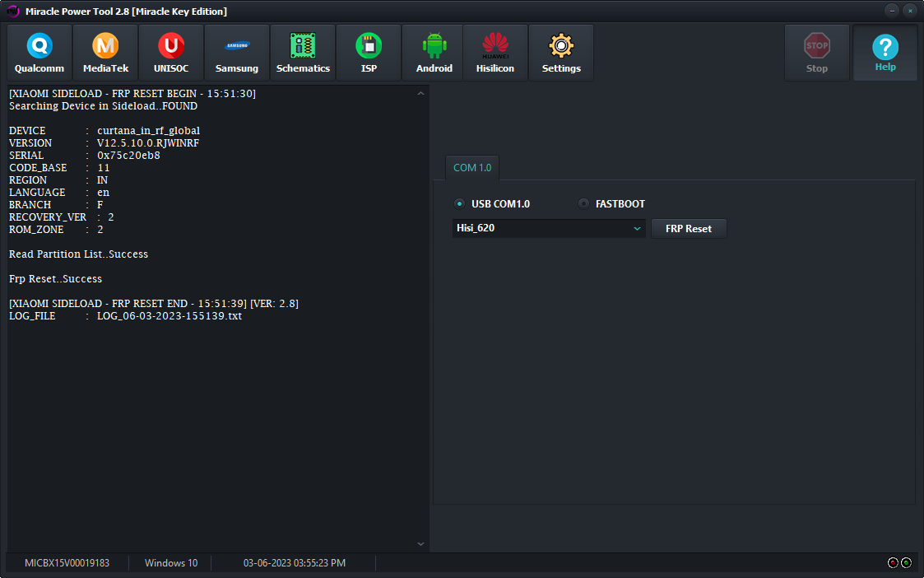Switch to the COM 1.0 tab
Image resolution: width=924 pixels, height=578 pixels.
tap(472, 168)
